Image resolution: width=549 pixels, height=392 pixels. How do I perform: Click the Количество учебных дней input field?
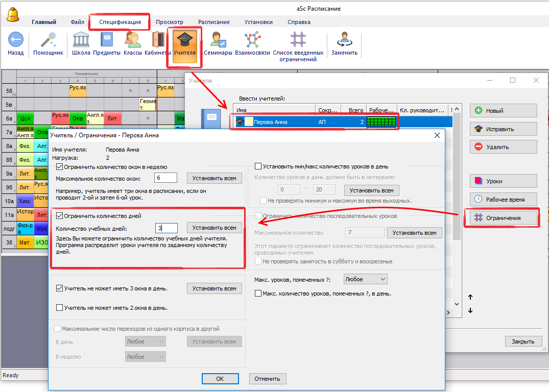[166, 228]
